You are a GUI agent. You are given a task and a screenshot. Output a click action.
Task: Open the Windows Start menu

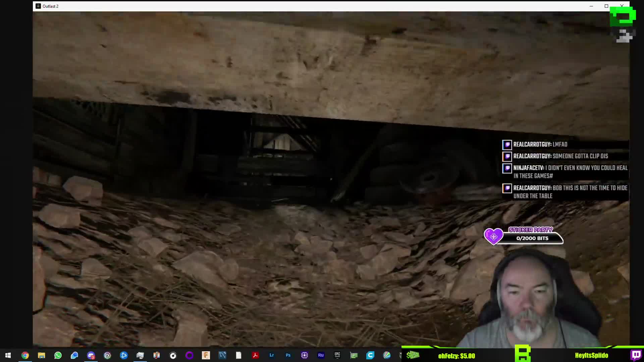(x=8, y=355)
